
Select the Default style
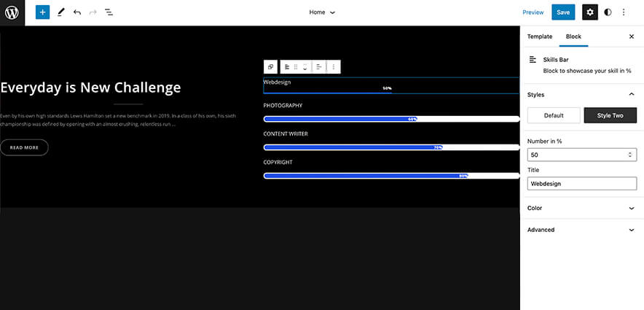click(554, 115)
